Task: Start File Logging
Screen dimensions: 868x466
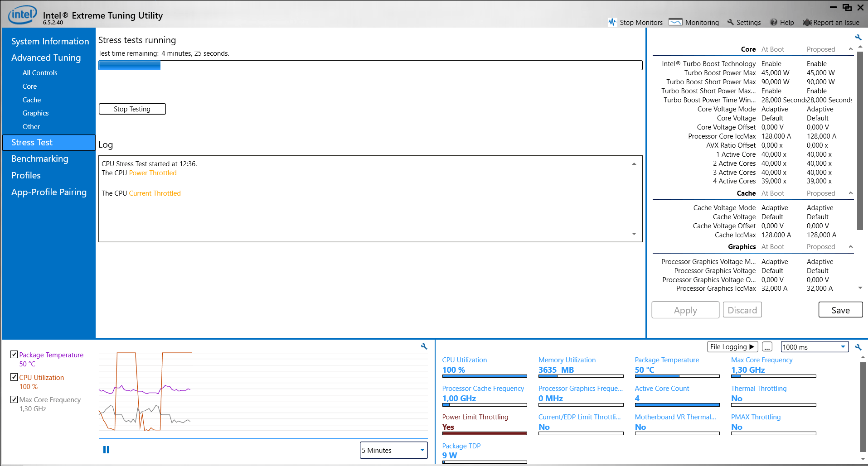Action: (x=732, y=347)
